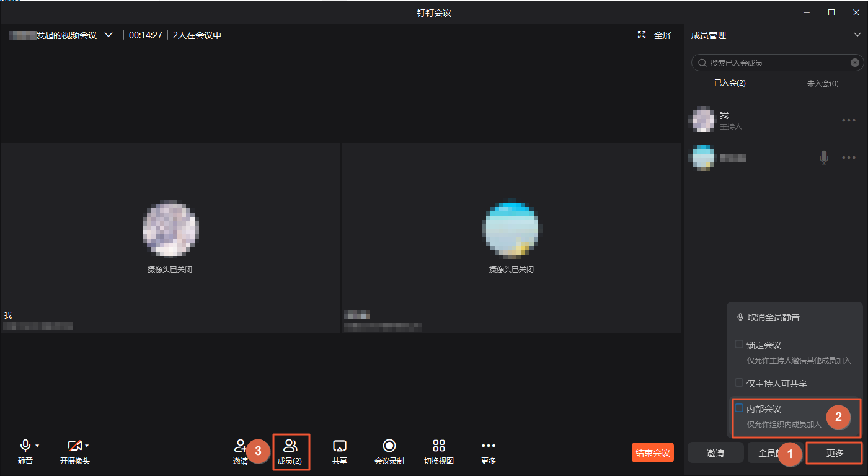868x476 pixels.
Task: Check the 内部会议 checkbox
Action: point(739,408)
